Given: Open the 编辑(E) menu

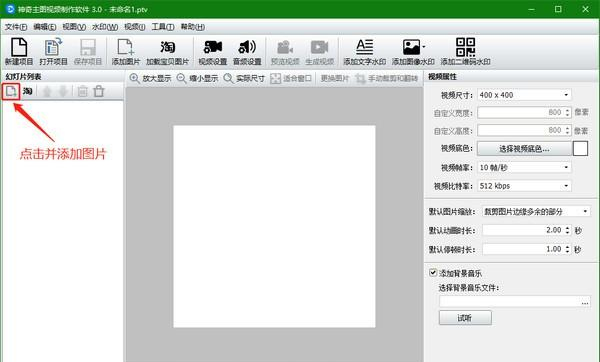Looking at the screenshot, I should [44, 27].
